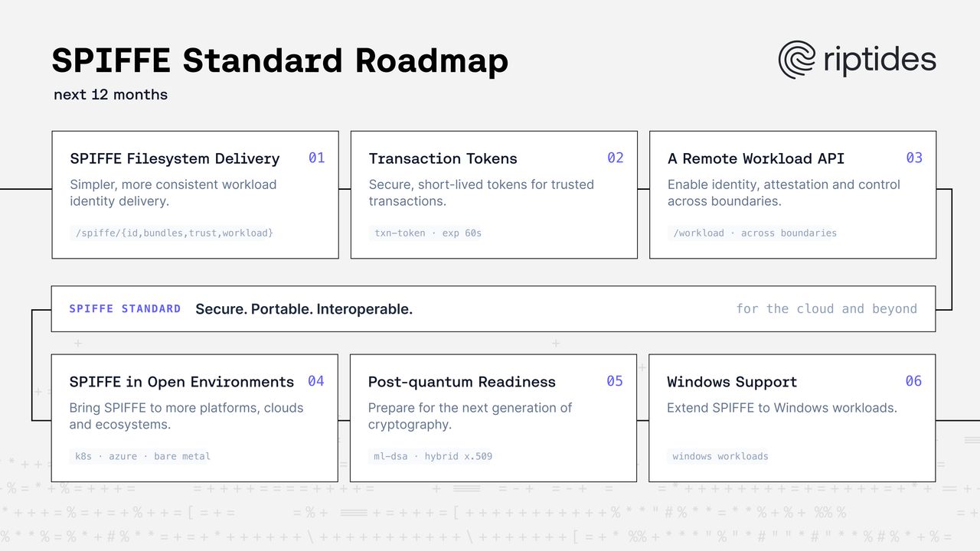Click the 05 number on Post-quantum card
The image size is (980, 551).
(615, 381)
